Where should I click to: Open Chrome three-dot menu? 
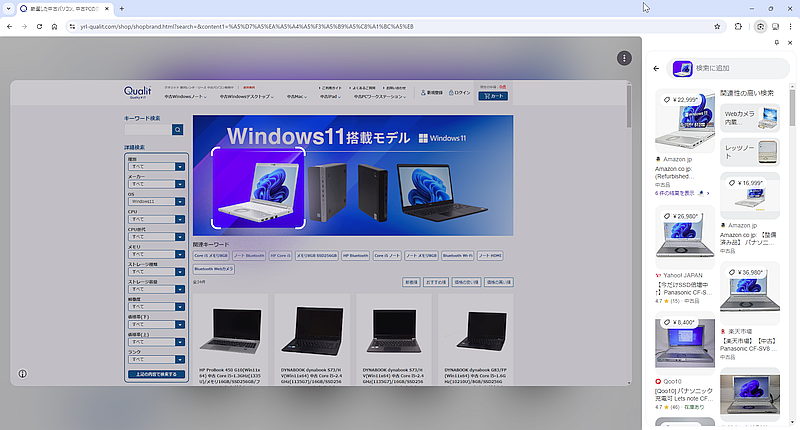pyautogui.click(x=790, y=27)
